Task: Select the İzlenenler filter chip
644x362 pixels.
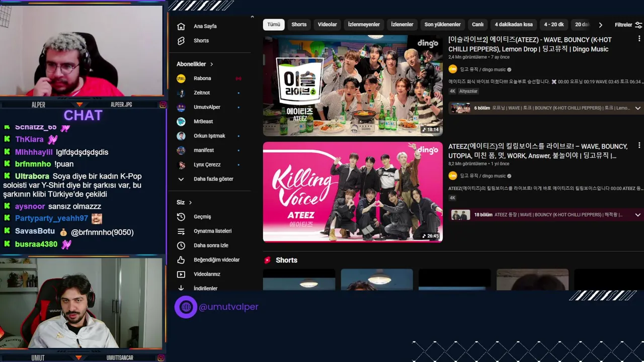Action: coord(402,25)
